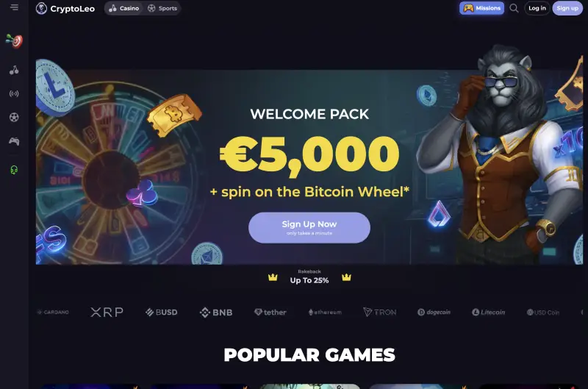Select the XRP currency logo
Screen dimensions: 588x389
[x=107, y=312]
